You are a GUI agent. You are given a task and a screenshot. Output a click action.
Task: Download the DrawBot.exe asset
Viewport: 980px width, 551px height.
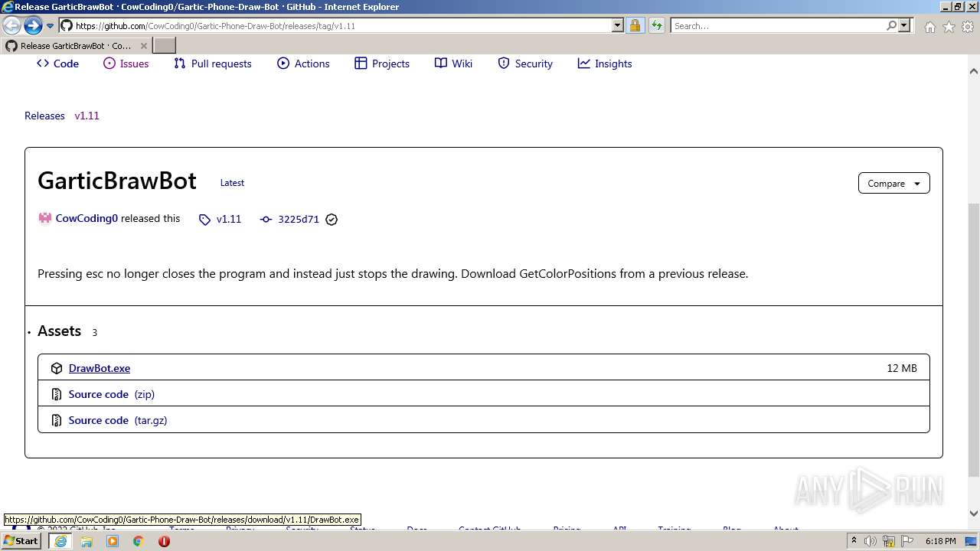(x=100, y=368)
